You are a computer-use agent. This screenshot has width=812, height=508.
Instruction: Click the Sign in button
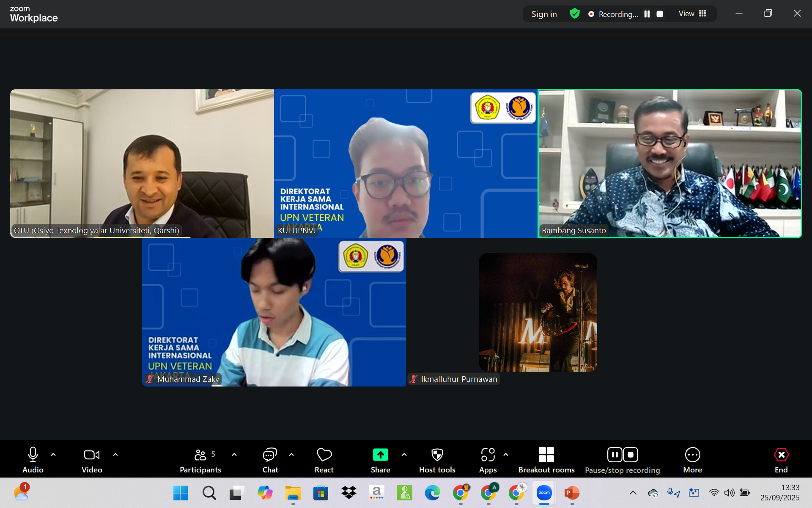click(544, 14)
